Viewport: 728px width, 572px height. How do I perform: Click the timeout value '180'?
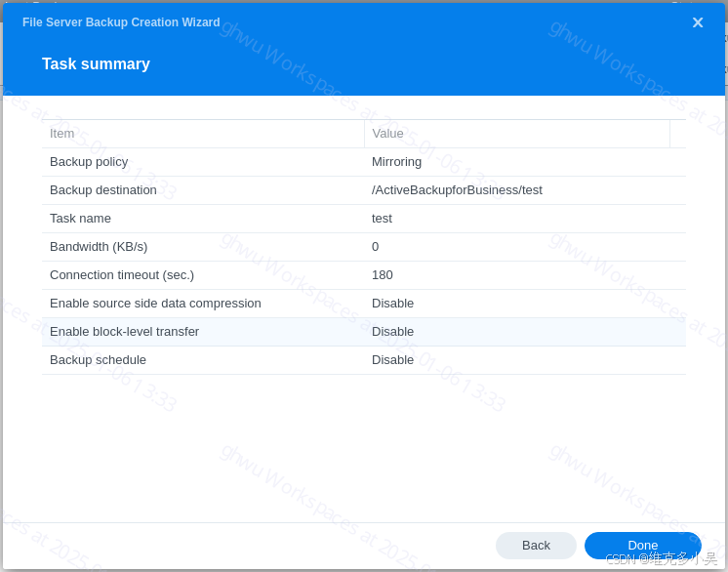pos(383,275)
